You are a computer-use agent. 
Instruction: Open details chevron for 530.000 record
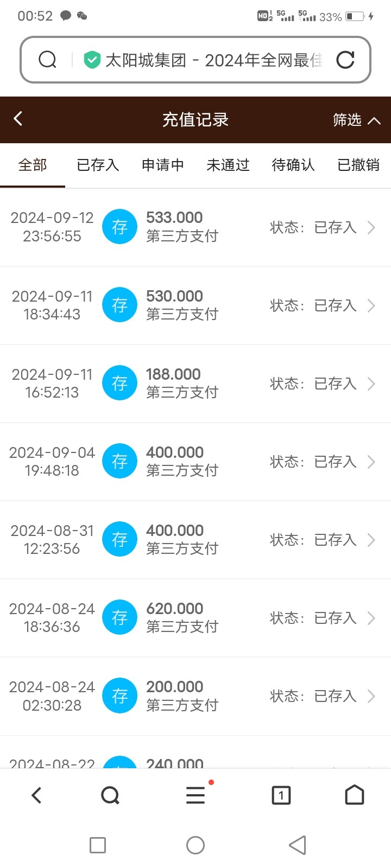tap(371, 305)
